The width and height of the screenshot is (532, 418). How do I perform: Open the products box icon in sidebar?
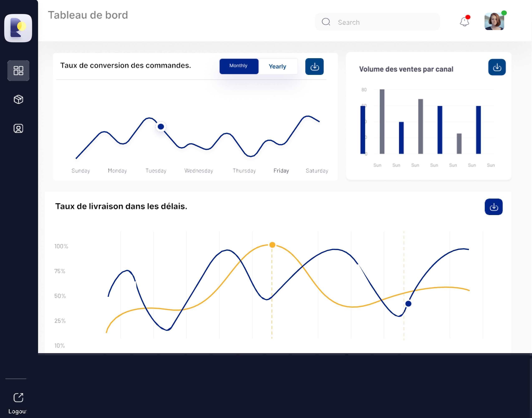[x=18, y=99]
